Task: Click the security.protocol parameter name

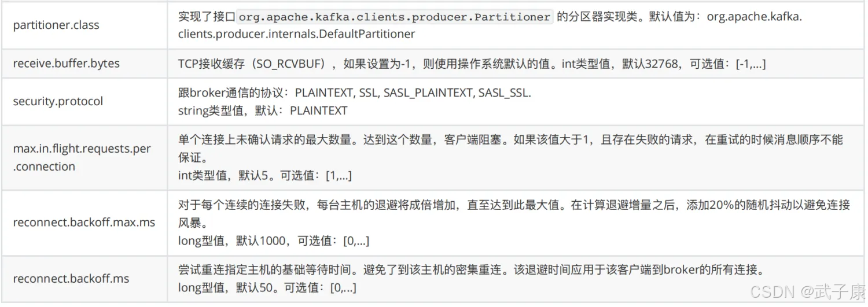Action: point(58,101)
